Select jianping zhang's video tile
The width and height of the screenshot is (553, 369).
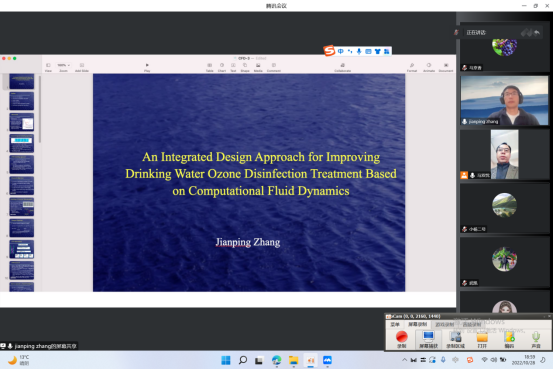click(504, 101)
